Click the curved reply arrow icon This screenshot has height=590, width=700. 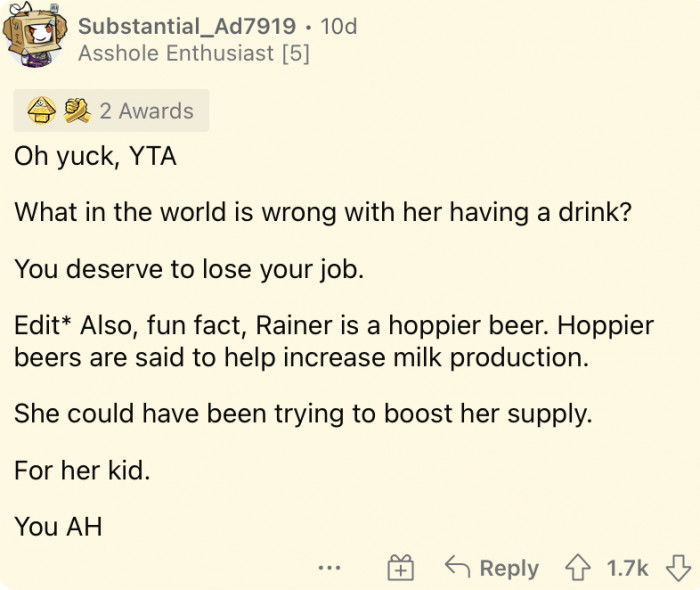click(458, 568)
